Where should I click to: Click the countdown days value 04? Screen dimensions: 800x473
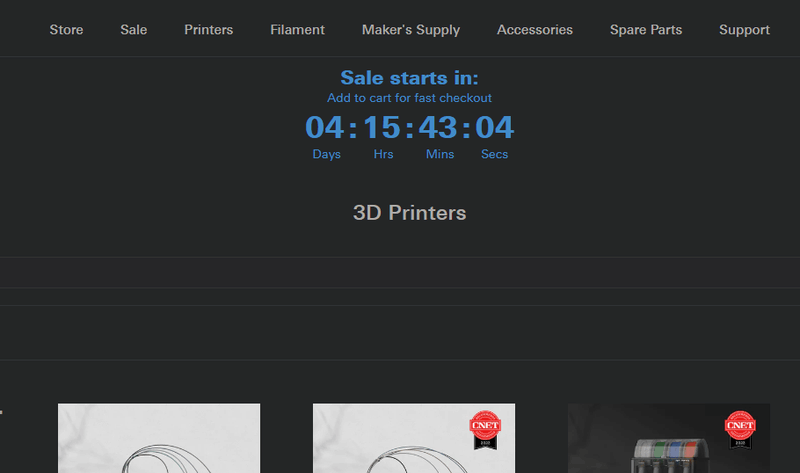324,127
